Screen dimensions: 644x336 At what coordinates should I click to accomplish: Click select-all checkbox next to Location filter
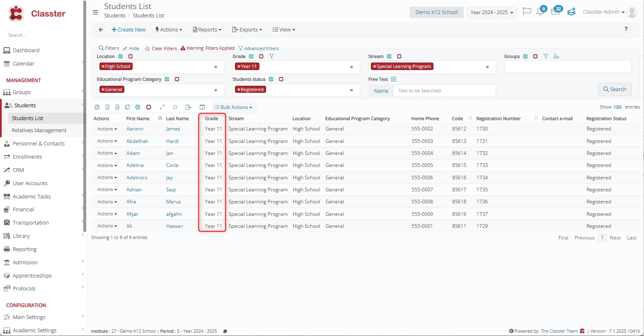point(121,56)
